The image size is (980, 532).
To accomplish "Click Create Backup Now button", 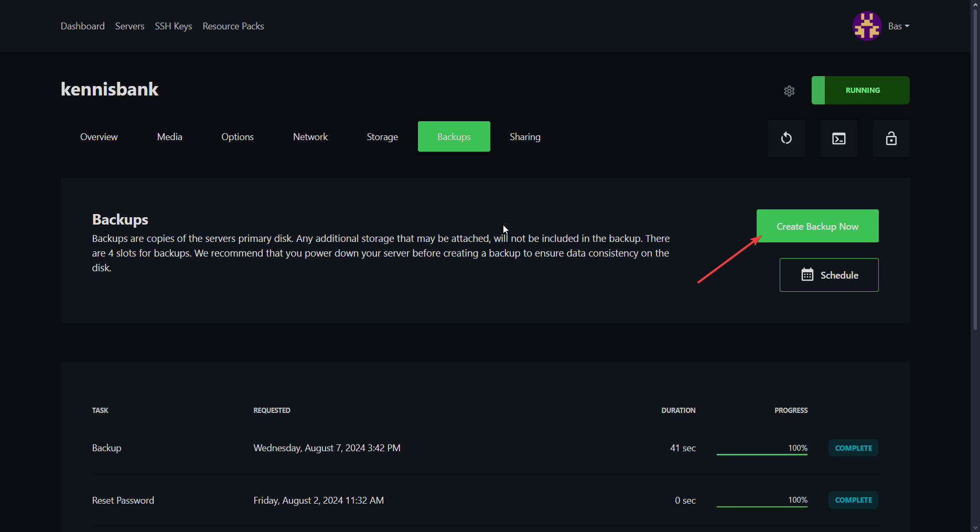I will coord(817,226).
